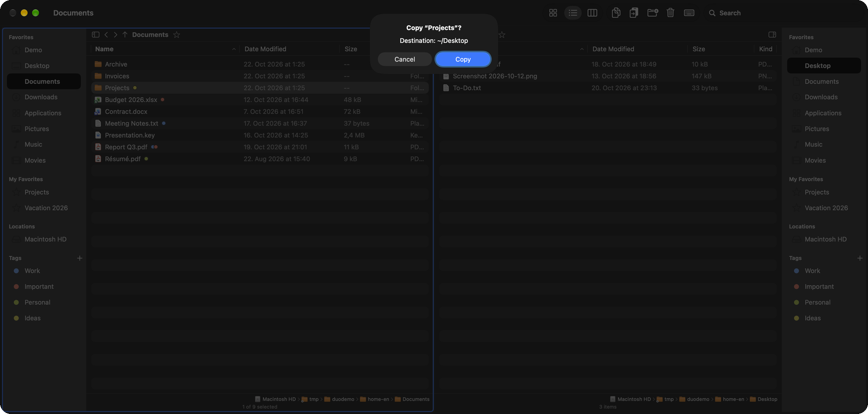This screenshot has width=868, height=414.
Task: Click the trash toolbar icon
Action: pos(670,13)
